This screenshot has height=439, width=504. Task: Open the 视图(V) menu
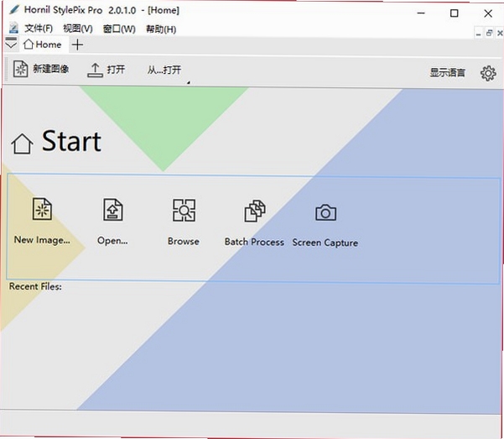click(78, 29)
